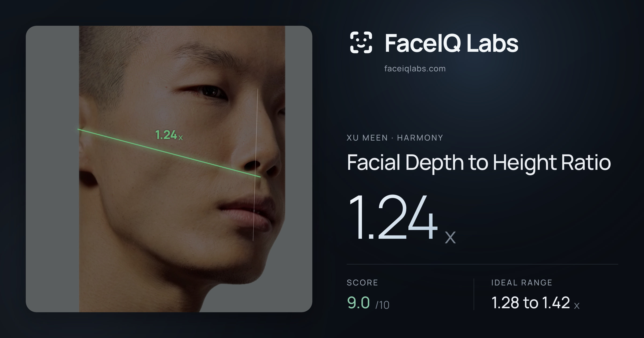This screenshot has width=644, height=338.
Task: Open the faceiqlabs.com link
Action: coord(415,69)
